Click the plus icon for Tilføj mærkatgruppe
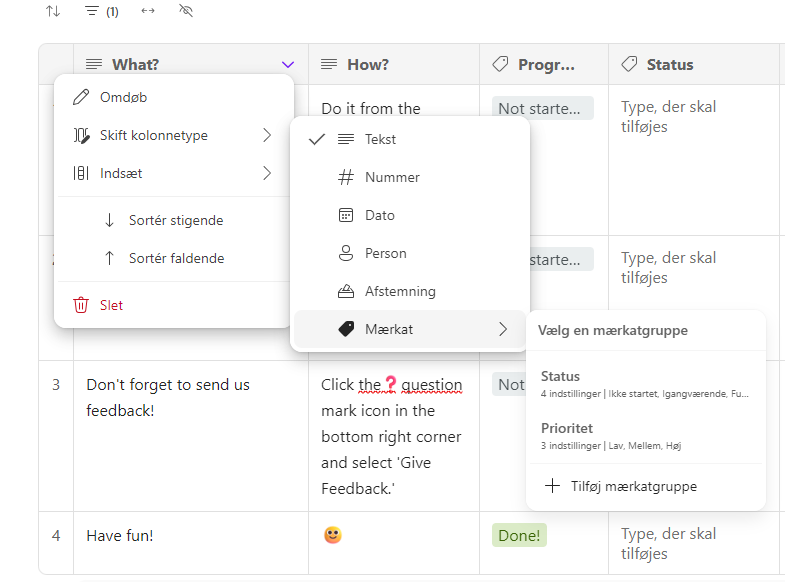Image resolution: width=785 pixels, height=582 pixels. (x=552, y=486)
